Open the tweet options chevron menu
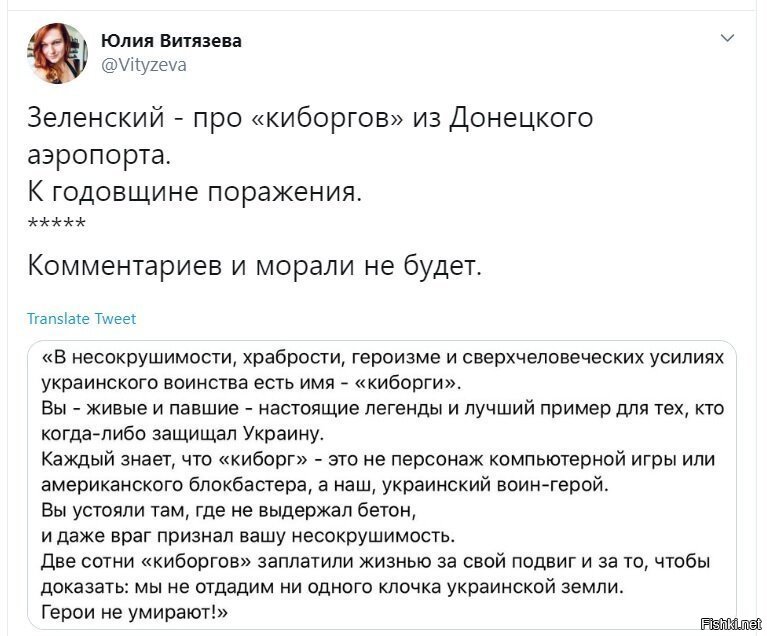This screenshot has width=767, height=636. 727,38
